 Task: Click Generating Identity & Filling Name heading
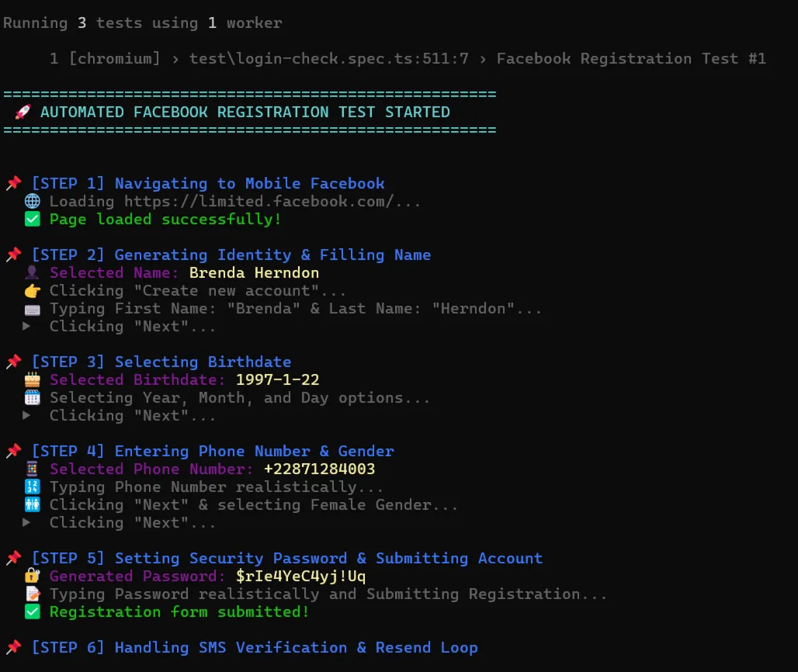(x=272, y=255)
